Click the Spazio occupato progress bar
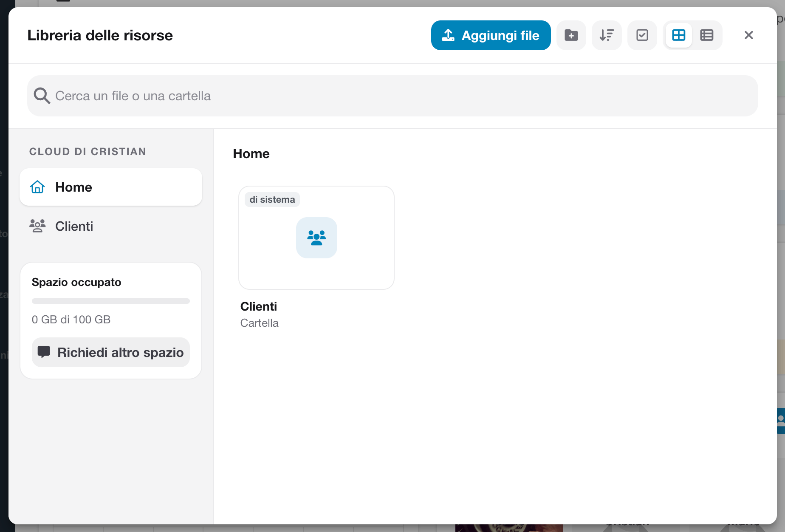785x532 pixels. coord(111,301)
